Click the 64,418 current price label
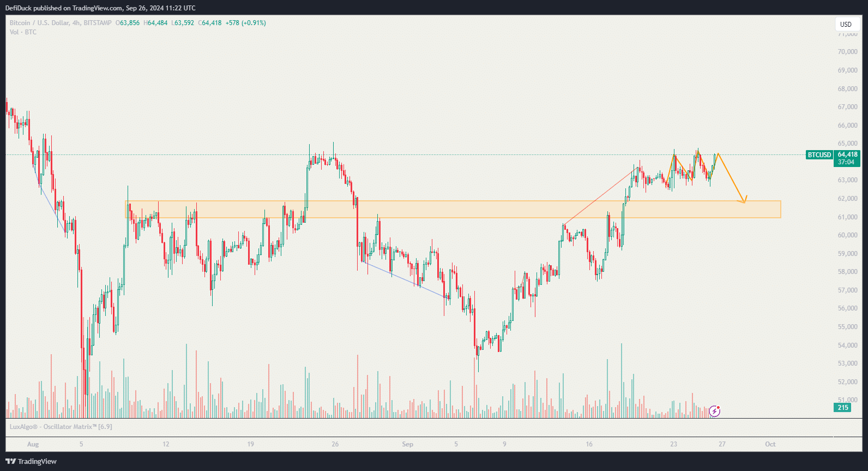868x471 pixels. click(847, 154)
